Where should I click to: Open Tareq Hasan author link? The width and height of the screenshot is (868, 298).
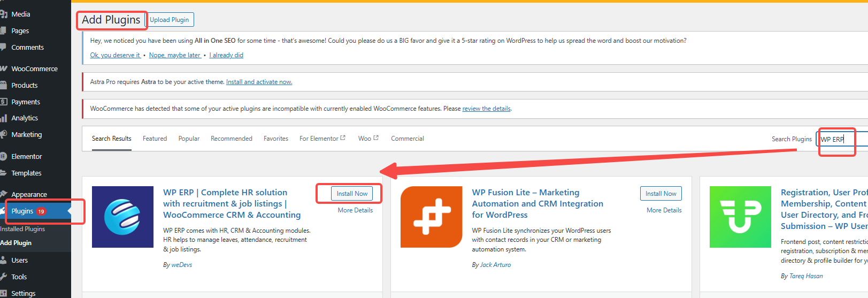[806, 276]
